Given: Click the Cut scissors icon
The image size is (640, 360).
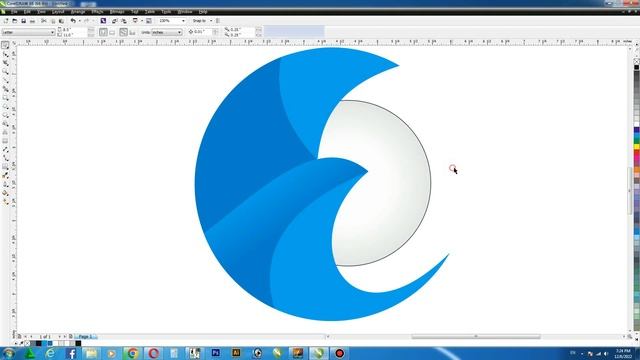Looking at the screenshot, I should point(44,21).
